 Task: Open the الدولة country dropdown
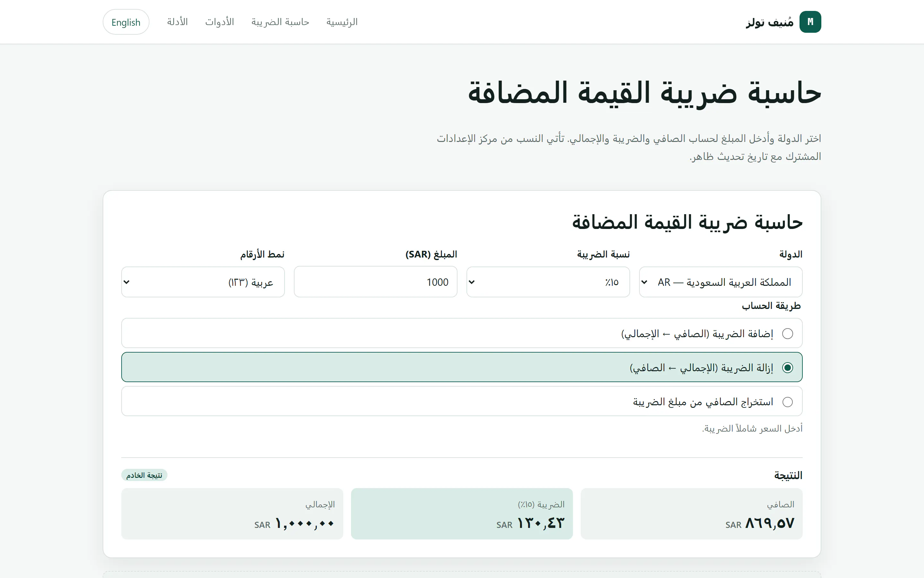(x=721, y=282)
